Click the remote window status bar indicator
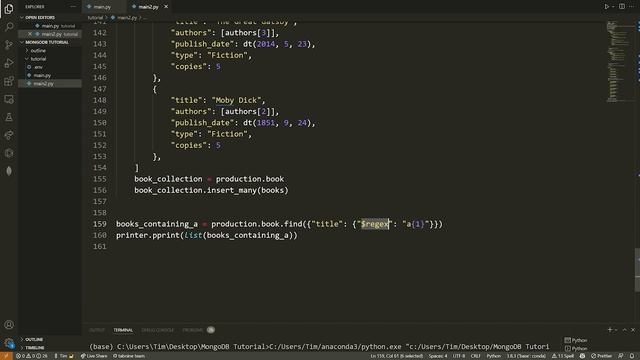Screen dimensions: 640x360 [7, 356]
